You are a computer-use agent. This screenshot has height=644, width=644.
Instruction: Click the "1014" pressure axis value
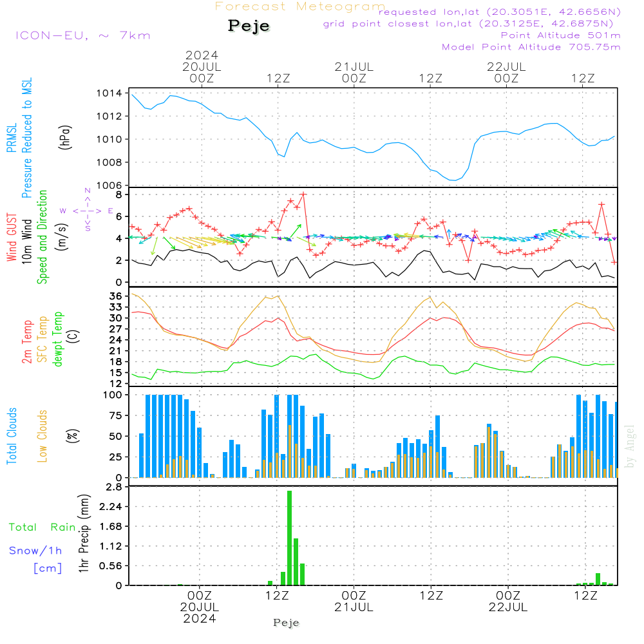109,93
